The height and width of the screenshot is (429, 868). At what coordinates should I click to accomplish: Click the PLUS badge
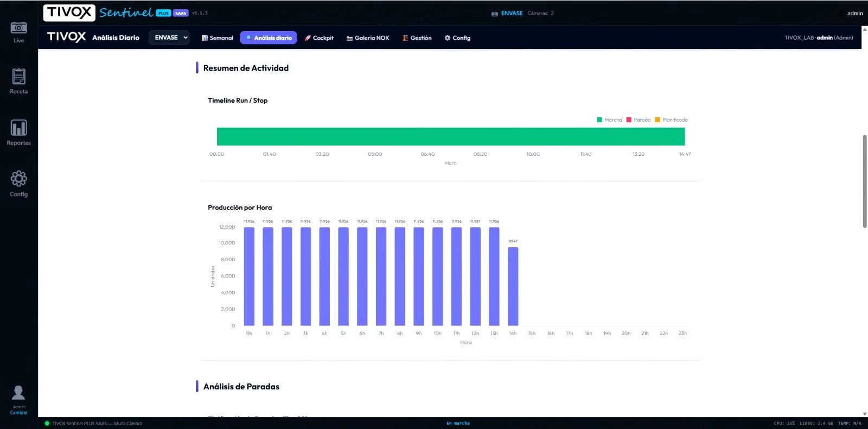tap(163, 13)
